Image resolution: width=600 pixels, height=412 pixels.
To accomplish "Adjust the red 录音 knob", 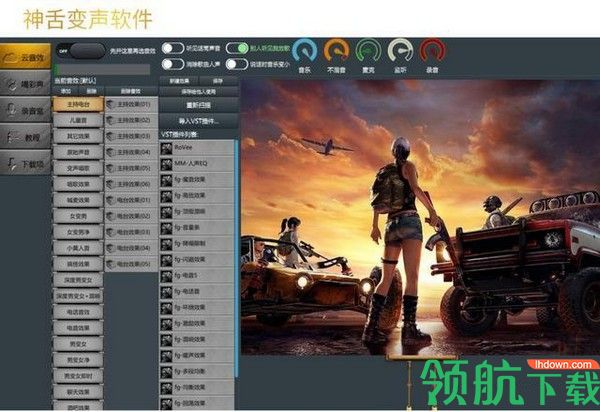I will (x=432, y=51).
